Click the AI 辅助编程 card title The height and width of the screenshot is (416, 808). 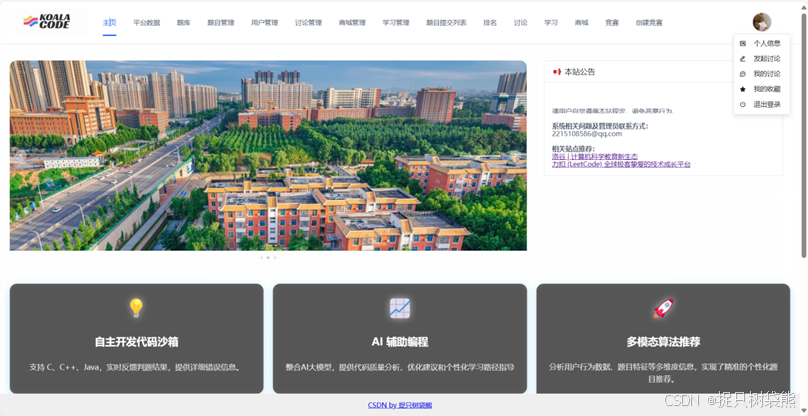point(400,342)
